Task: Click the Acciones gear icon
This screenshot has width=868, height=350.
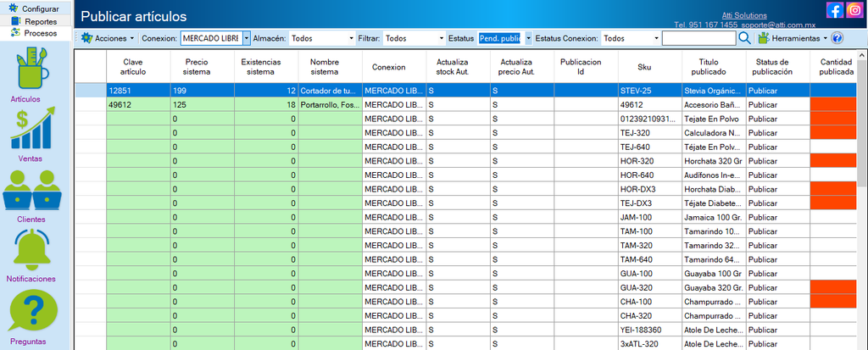Action: [x=87, y=38]
